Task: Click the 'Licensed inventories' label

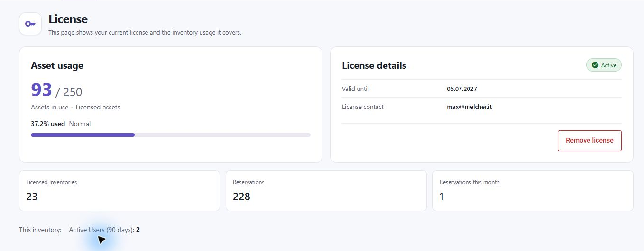Action: (x=51, y=182)
